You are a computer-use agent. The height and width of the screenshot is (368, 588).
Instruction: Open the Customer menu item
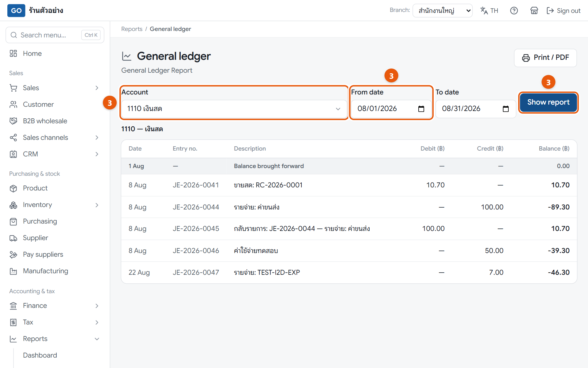(x=38, y=105)
